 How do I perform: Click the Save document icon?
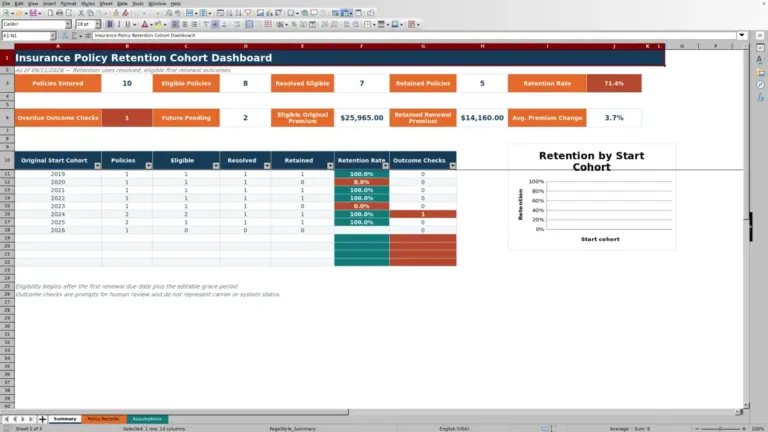click(x=33, y=13)
